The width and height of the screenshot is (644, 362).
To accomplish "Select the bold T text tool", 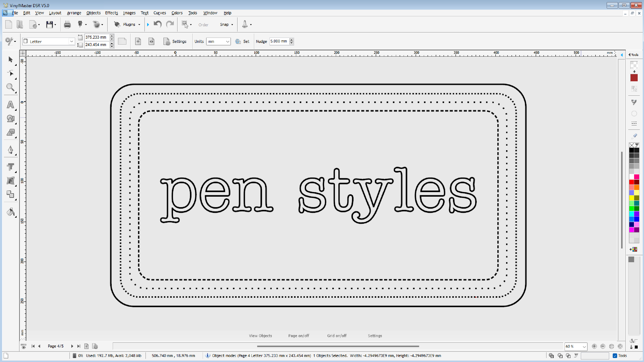I will [x=10, y=167].
